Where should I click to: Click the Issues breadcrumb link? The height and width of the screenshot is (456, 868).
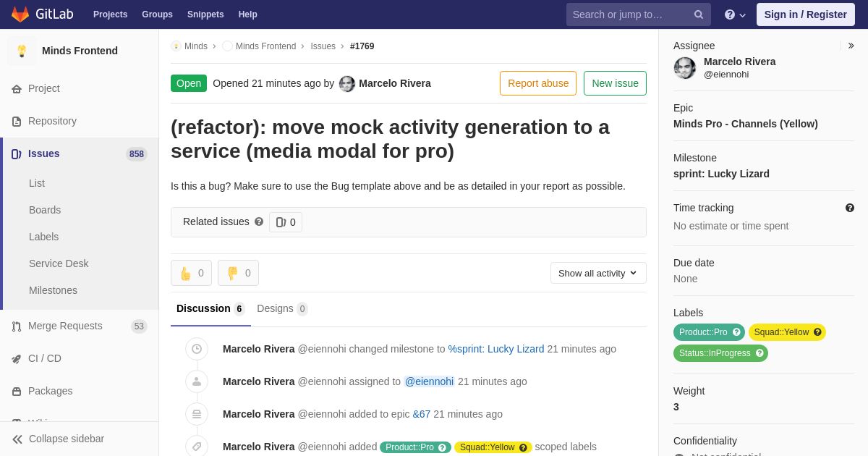[x=323, y=46]
